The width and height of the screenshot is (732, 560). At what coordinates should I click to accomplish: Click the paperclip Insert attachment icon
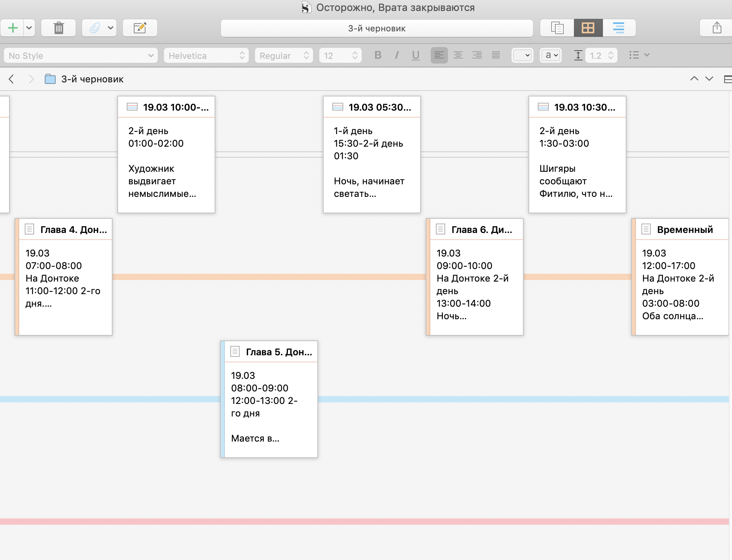(94, 28)
